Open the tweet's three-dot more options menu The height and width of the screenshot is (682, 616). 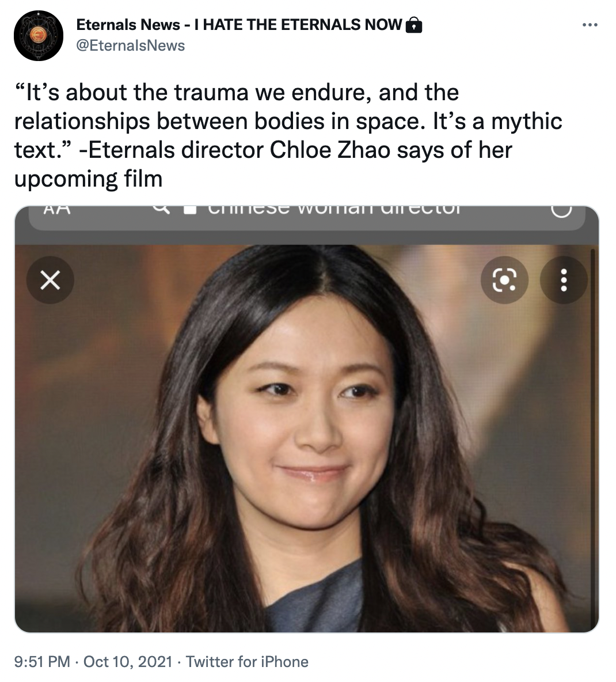[590, 25]
